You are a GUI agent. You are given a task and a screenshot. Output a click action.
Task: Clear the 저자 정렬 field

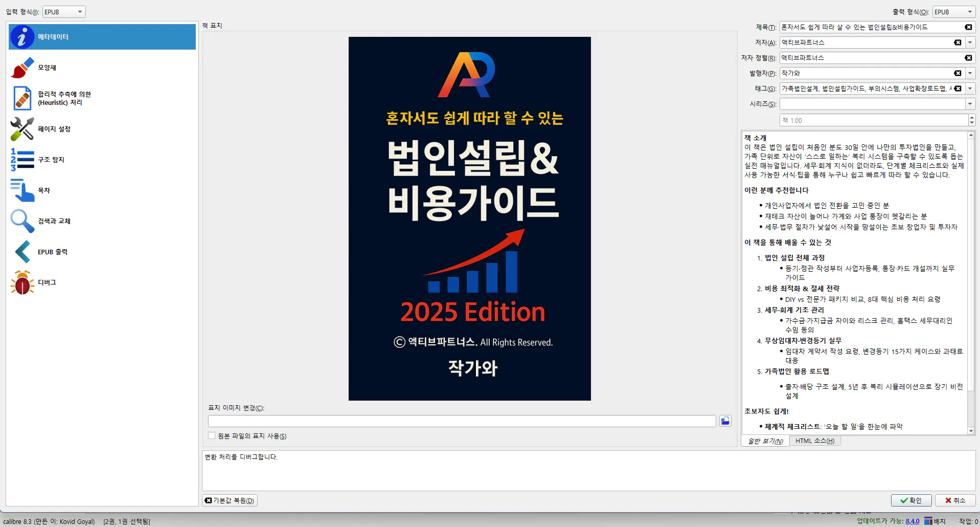968,58
